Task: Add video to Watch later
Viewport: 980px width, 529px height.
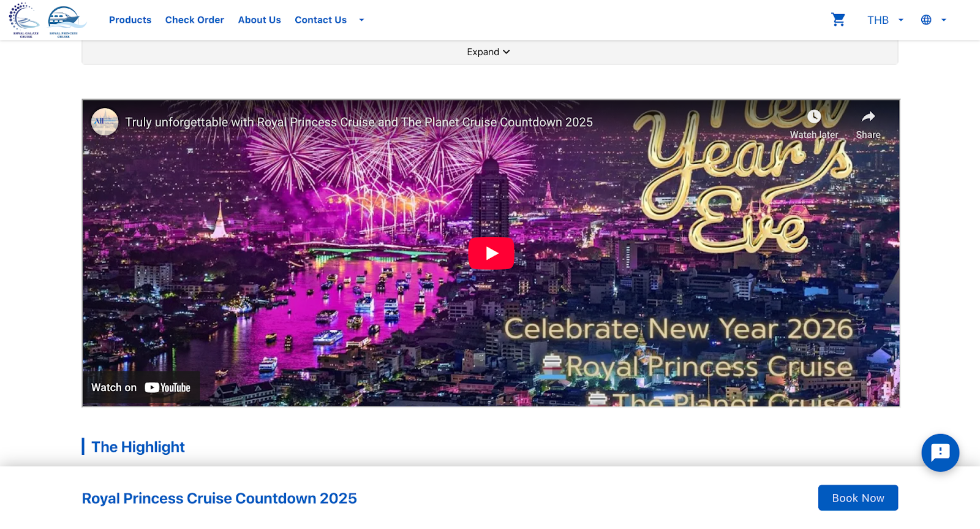Action: point(813,124)
